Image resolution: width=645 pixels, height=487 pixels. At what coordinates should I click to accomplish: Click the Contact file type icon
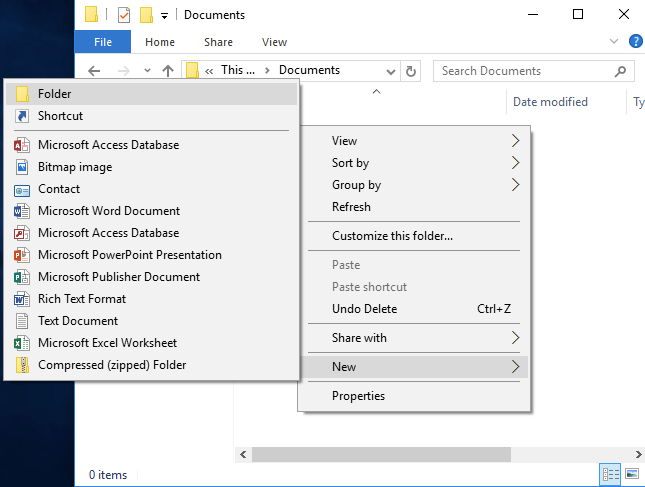[22, 189]
